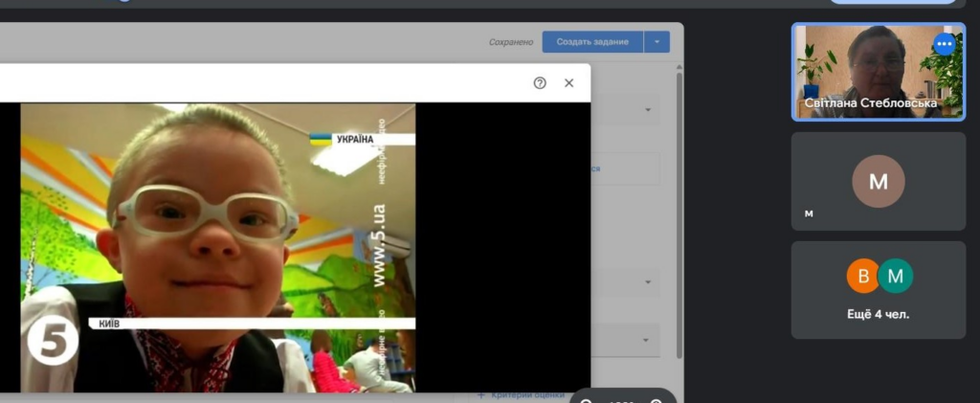Click the child's video preview frame
The height and width of the screenshot is (403, 980).
(218, 247)
